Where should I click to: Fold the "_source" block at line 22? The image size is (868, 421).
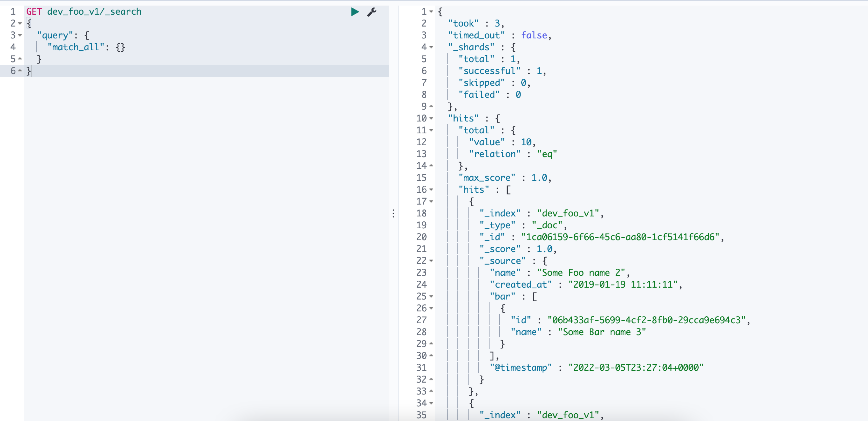point(431,261)
